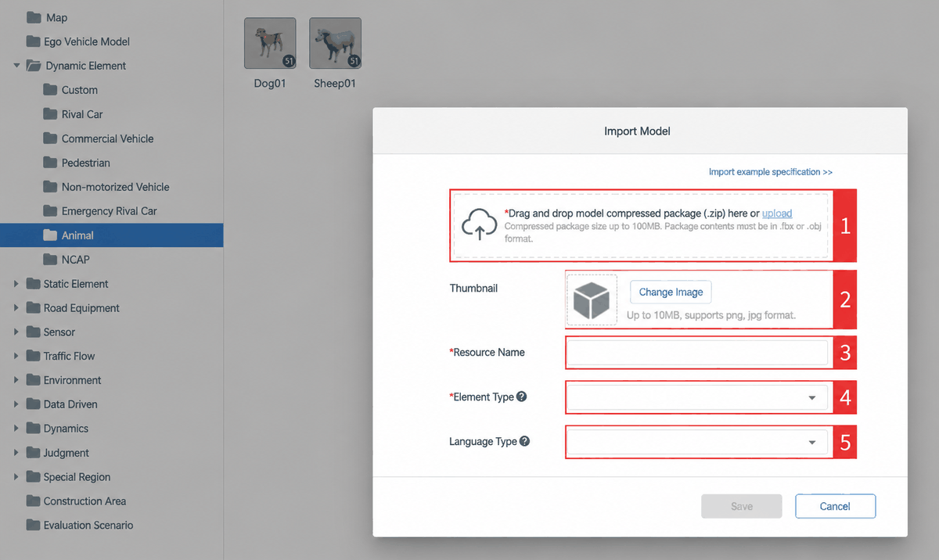This screenshot has height=560, width=939.
Task: Click the Road Equipment label
Action: (81, 308)
